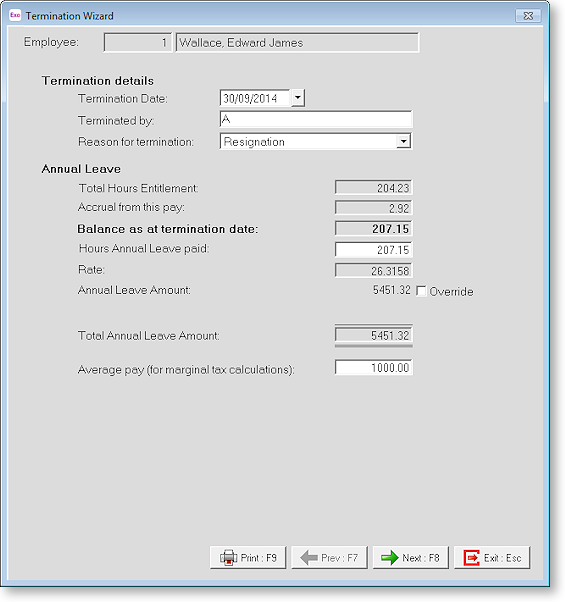Click the Average pay field showing 1000.00
The height and width of the screenshot is (602, 565).
(x=373, y=367)
